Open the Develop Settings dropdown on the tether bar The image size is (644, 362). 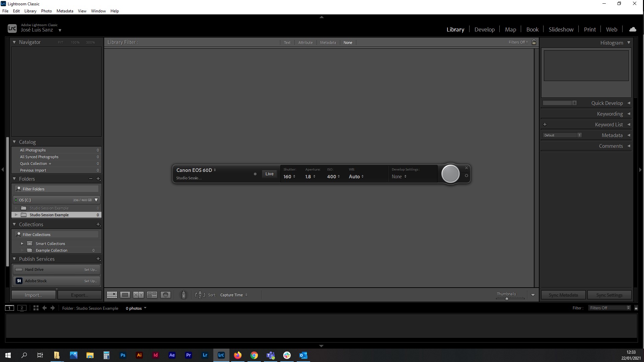[399, 176]
